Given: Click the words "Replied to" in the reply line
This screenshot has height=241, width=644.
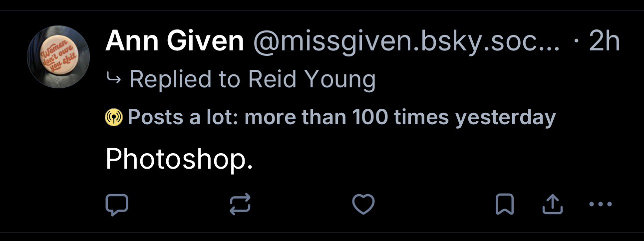Looking at the screenshot, I should click(x=187, y=79).
